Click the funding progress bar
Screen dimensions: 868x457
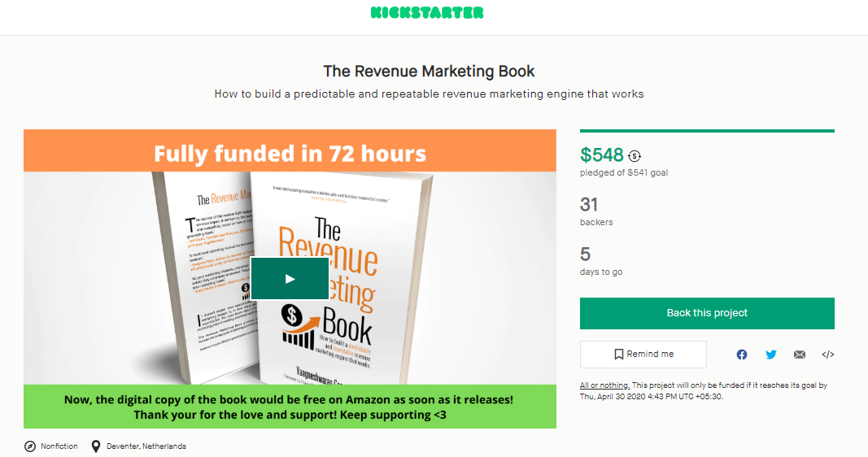(x=707, y=131)
